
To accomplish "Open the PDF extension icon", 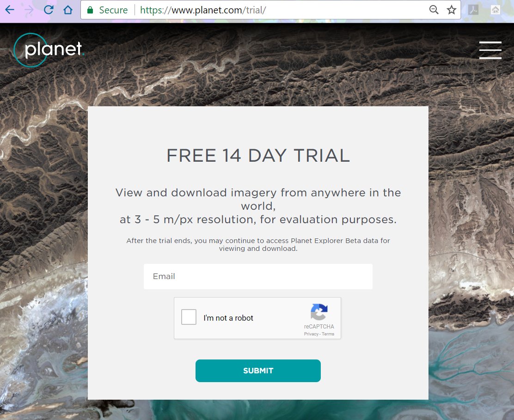I will pyautogui.click(x=473, y=10).
